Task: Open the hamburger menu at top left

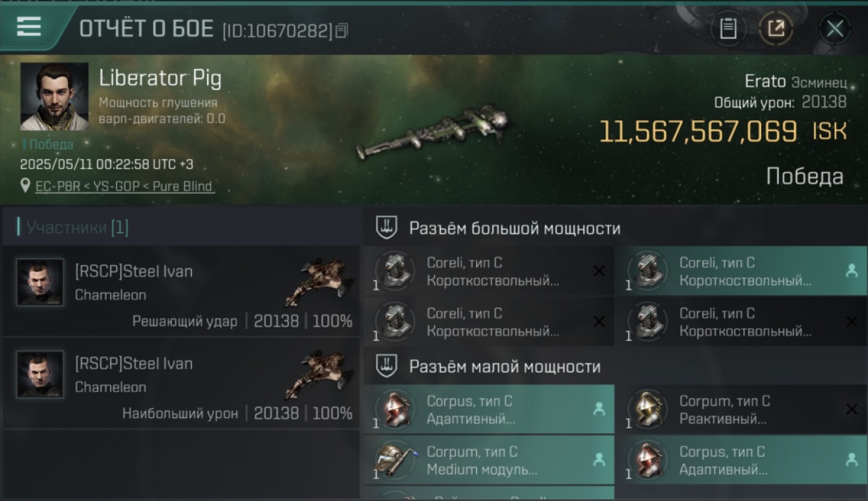Action: click(29, 27)
